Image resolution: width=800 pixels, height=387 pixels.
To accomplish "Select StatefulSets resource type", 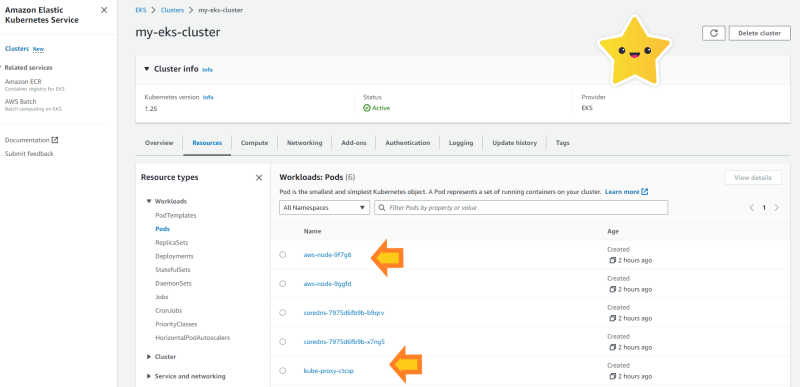I will (x=172, y=269).
